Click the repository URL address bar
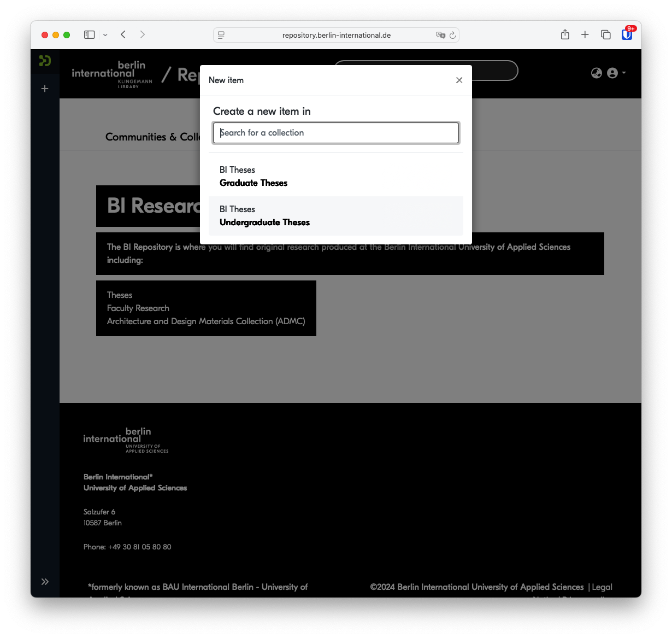Screen dimensions: 672x638 pyautogui.click(x=336, y=35)
